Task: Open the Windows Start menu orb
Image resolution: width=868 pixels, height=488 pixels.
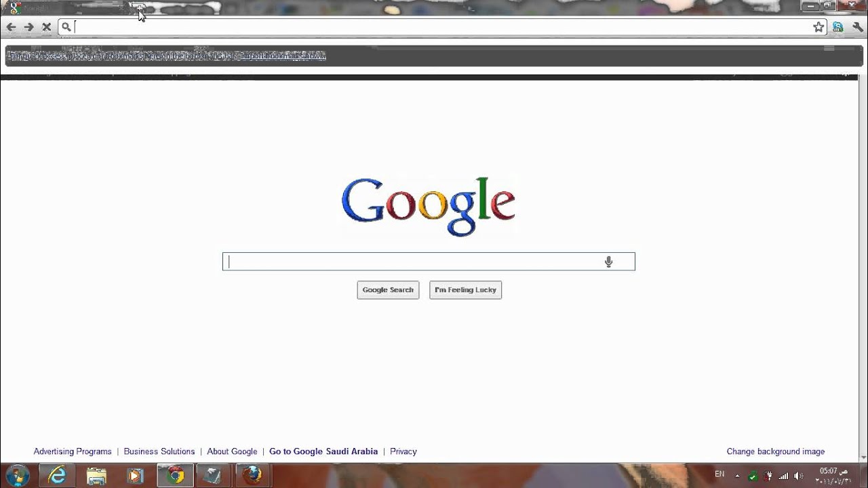Action: 17,475
